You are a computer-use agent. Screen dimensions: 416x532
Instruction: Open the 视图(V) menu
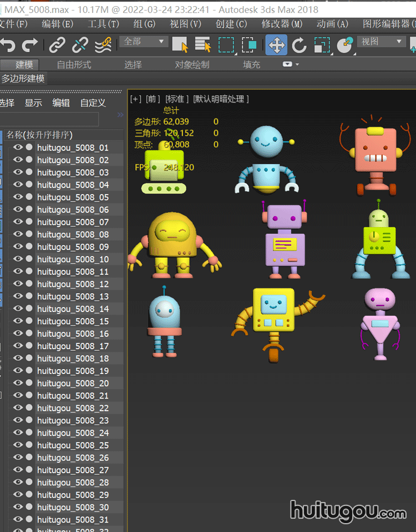pos(185,24)
